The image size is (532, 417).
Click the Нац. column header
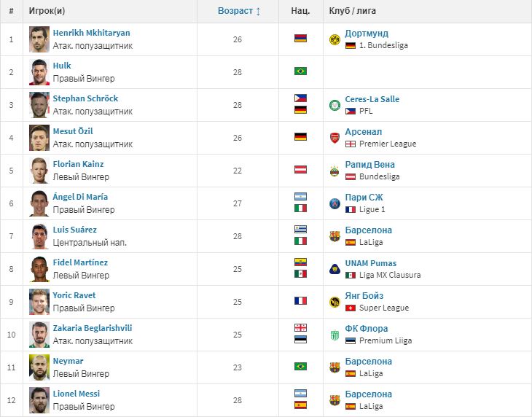click(300, 11)
